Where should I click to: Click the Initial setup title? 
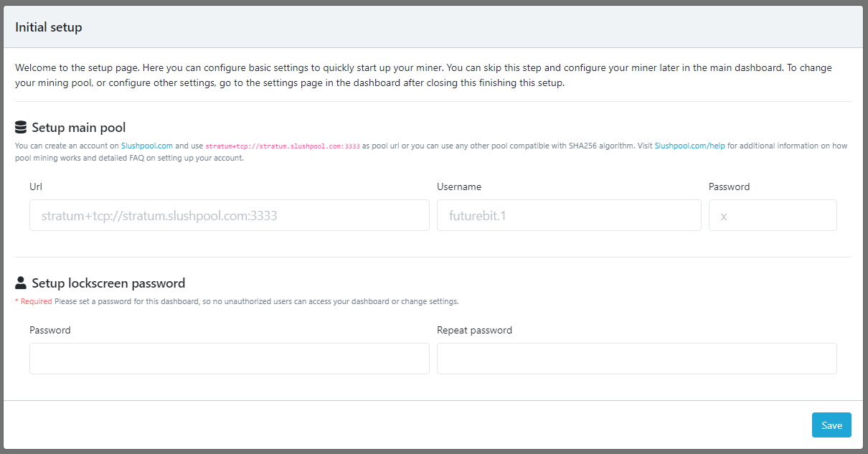(49, 27)
